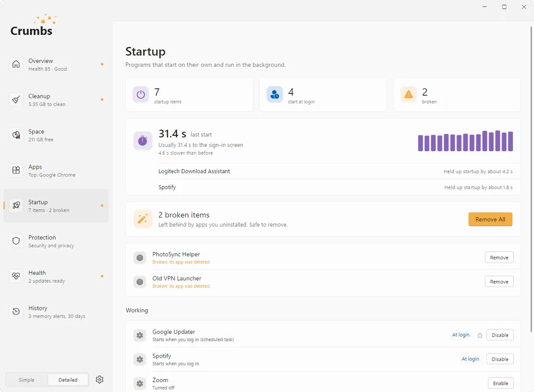Click the lock icon on Google Updater row

pyautogui.click(x=480, y=335)
